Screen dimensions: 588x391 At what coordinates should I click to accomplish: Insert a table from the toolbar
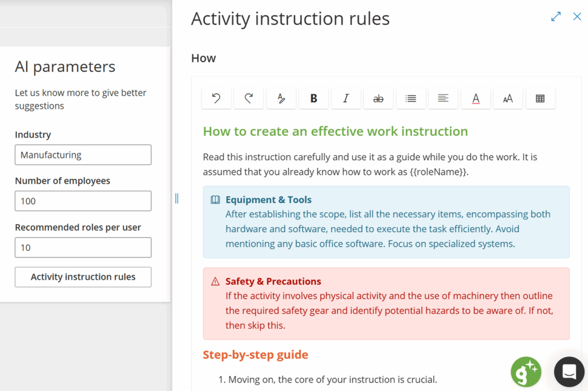[540, 98]
